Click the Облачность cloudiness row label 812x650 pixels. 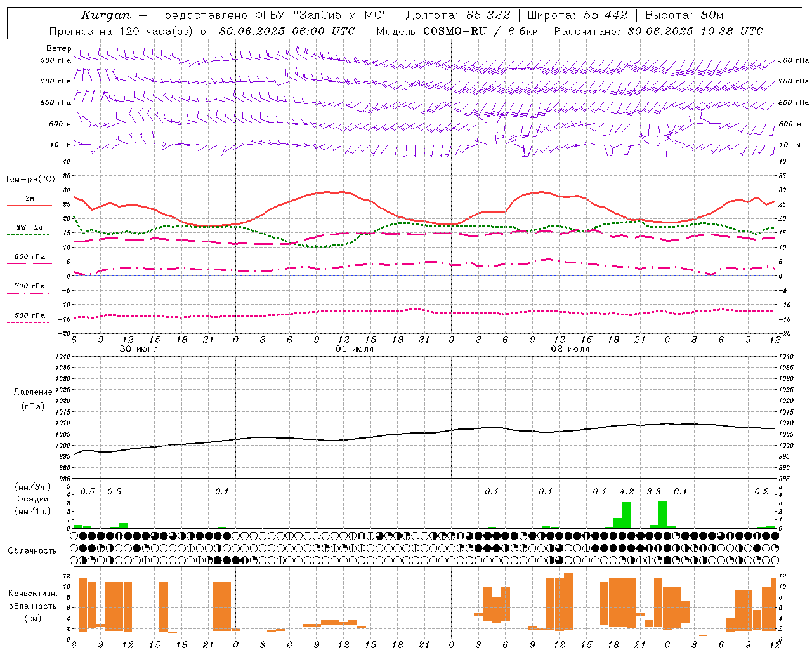click(32, 551)
